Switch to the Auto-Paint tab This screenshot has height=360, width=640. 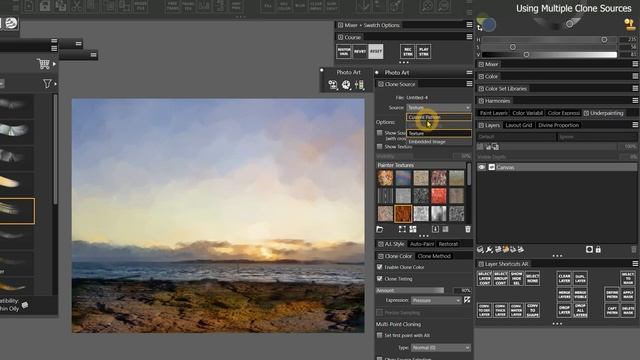[x=422, y=244]
